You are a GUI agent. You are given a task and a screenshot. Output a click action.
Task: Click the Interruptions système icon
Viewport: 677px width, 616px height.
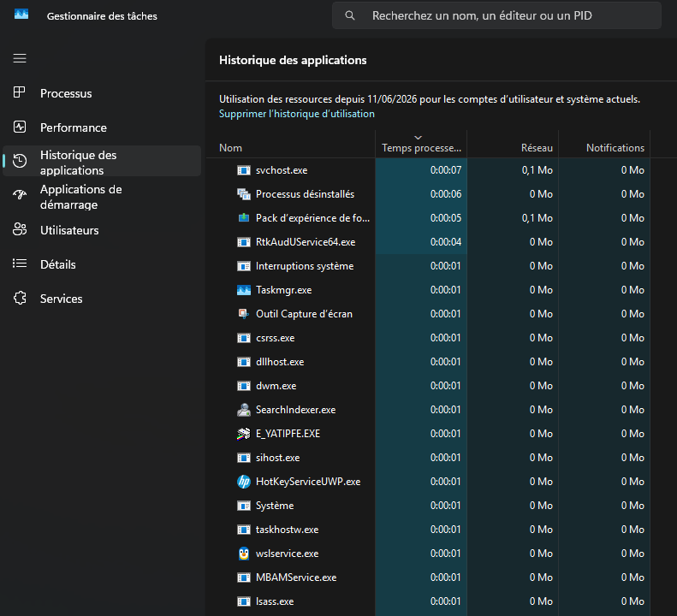point(244,266)
